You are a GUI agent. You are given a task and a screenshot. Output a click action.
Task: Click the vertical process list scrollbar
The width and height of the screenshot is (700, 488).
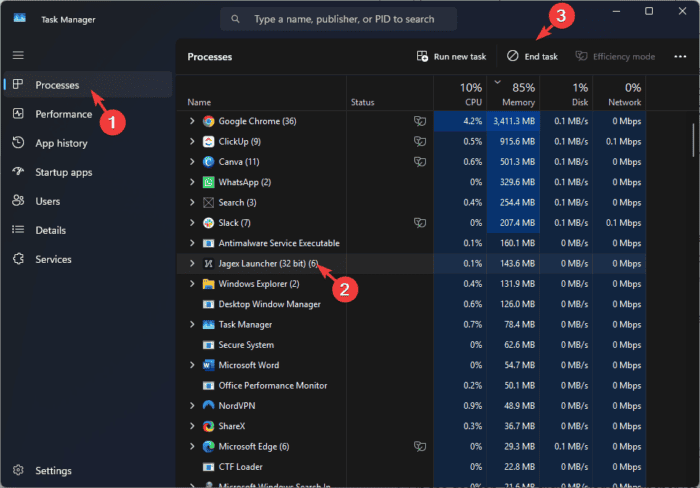[693, 140]
